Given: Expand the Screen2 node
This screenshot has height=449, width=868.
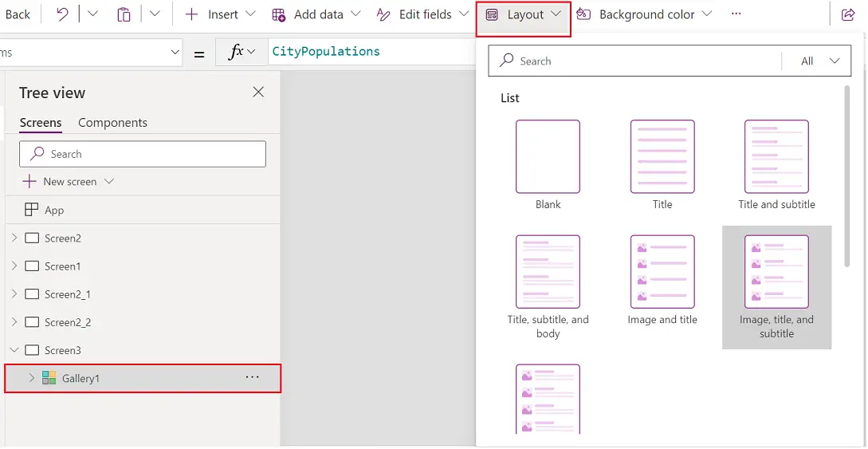Looking at the screenshot, I should click(x=14, y=238).
